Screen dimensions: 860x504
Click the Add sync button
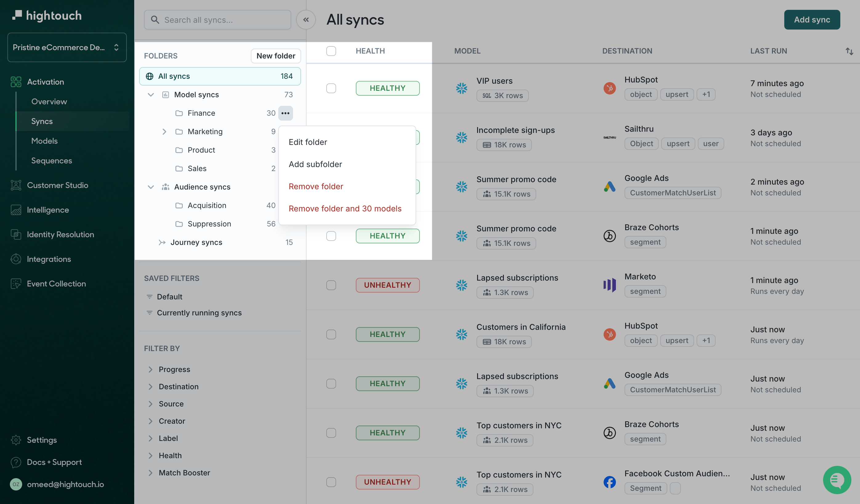tap(812, 20)
